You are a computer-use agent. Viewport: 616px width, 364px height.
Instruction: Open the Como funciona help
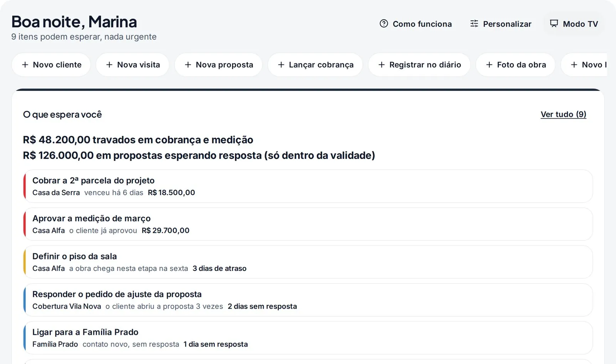click(415, 23)
